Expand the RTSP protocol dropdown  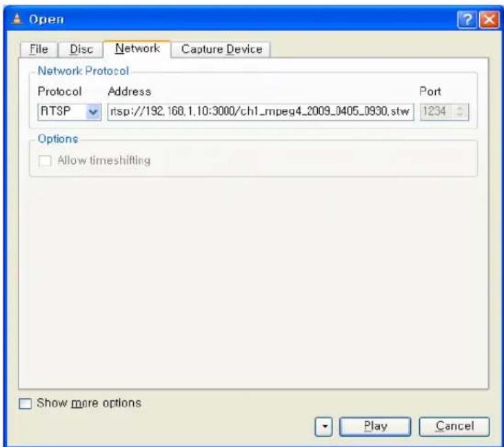click(x=93, y=112)
